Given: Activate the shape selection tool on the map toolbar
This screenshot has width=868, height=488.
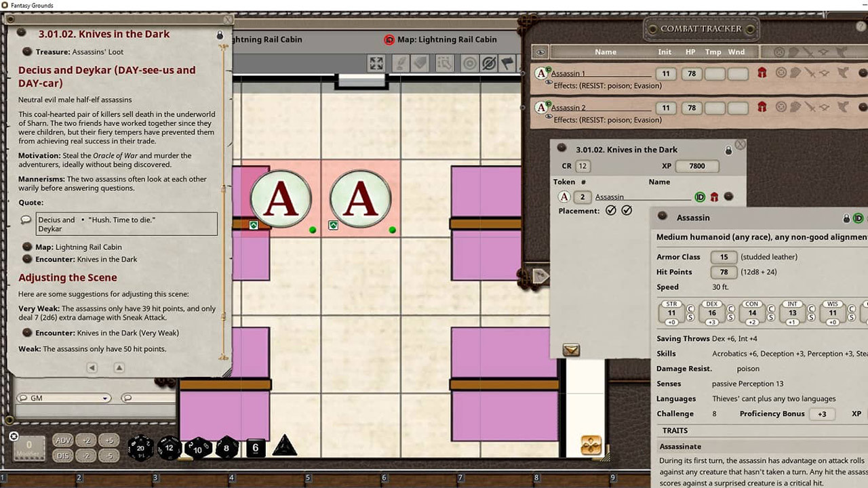Looking at the screenshot, I should pos(444,63).
